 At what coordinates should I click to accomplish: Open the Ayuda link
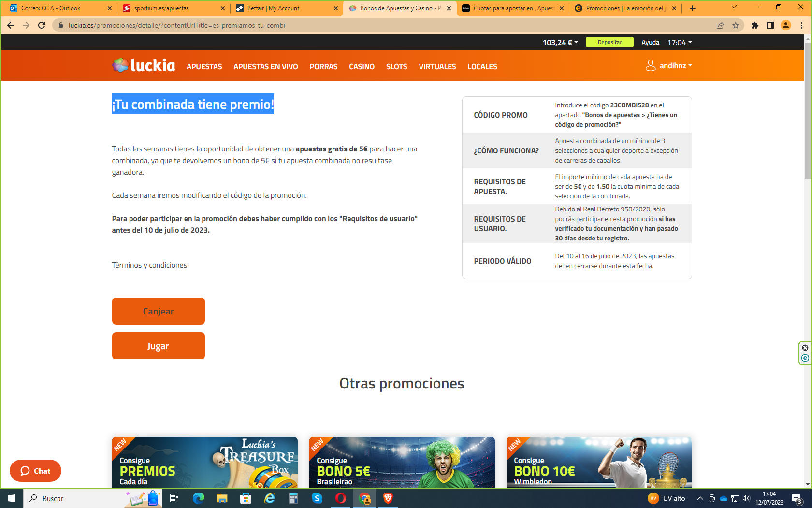coord(651,42)
